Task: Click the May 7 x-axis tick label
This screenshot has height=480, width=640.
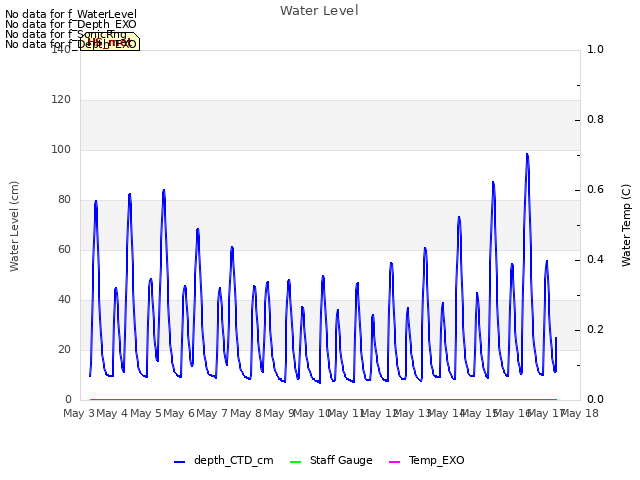Action: 212,413
